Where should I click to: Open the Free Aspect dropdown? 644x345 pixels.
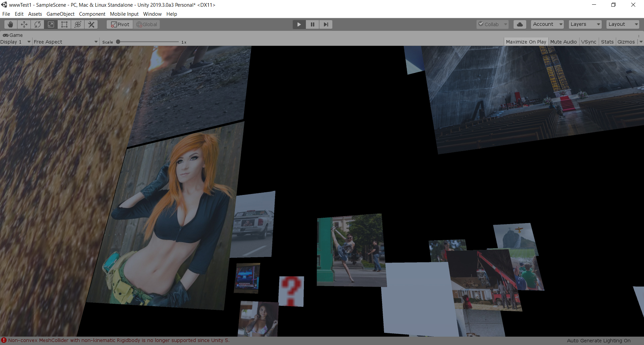65,42
